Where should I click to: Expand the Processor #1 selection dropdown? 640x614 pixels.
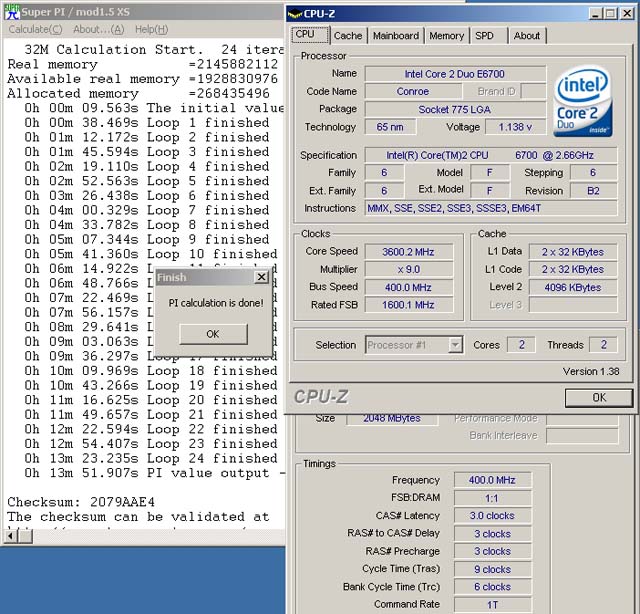455,345
